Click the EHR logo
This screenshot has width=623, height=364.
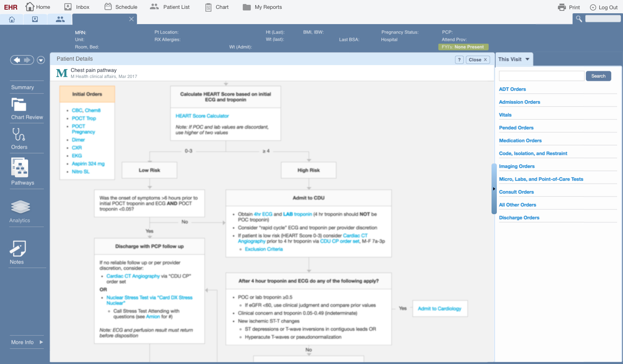pos(11,7)
